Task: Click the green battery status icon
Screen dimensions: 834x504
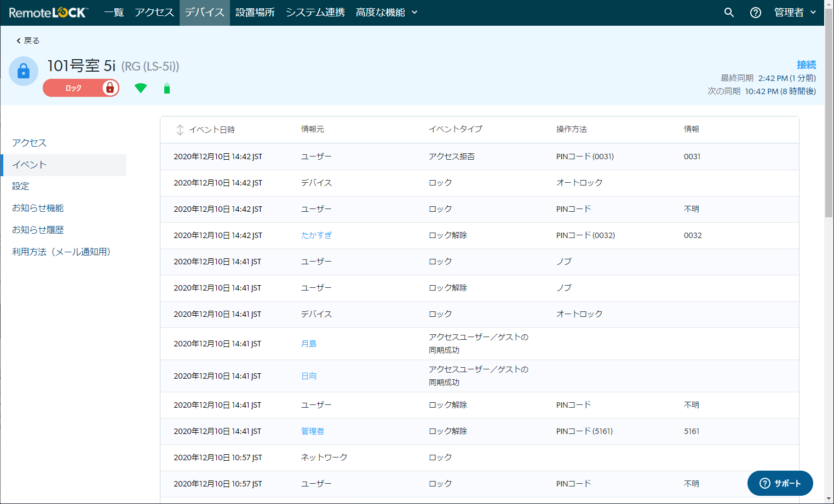Action: click(167, 88)
